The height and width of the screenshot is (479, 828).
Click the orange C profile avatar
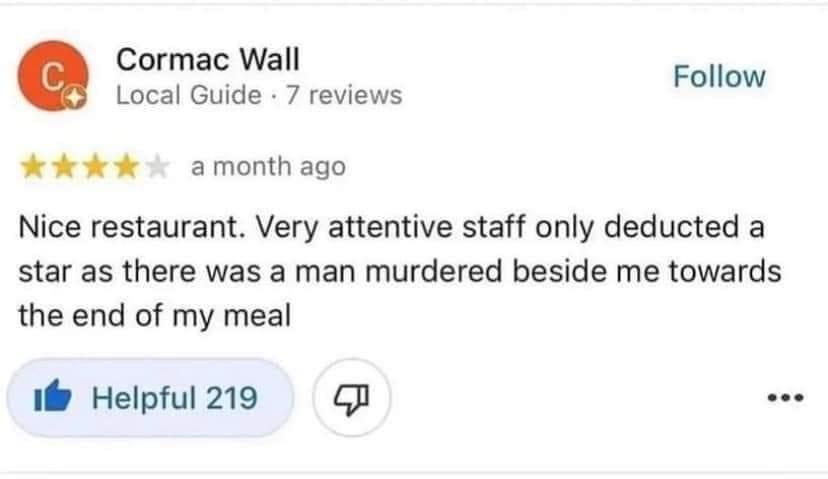tap(53, 76)
